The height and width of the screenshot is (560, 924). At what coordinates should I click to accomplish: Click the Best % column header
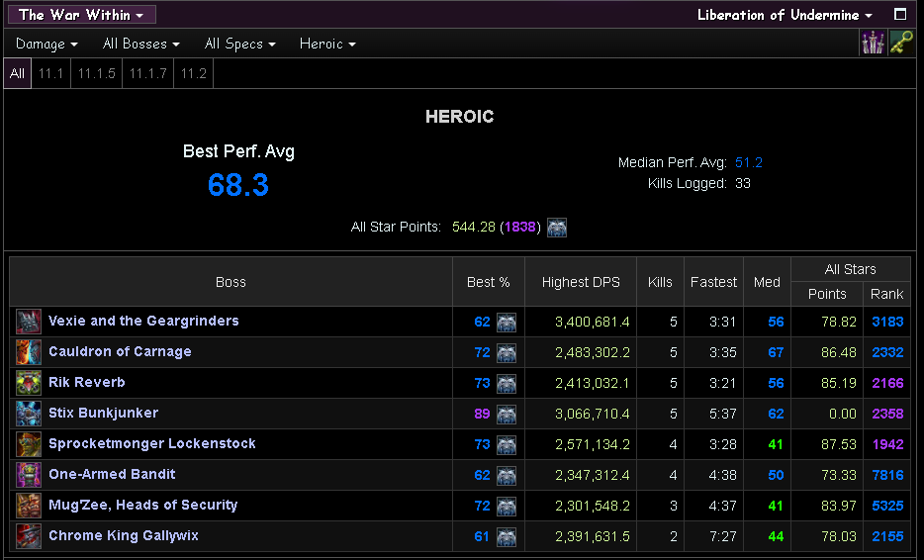tap(489, 282)
